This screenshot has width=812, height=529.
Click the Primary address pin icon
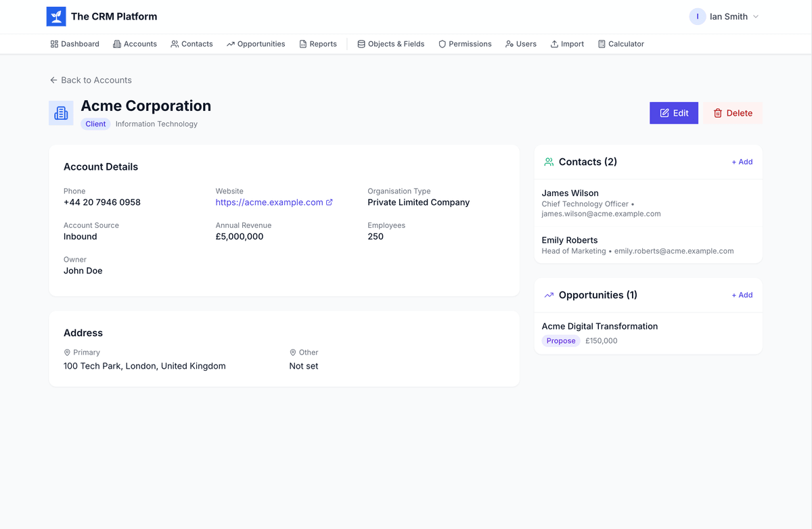coord(67,352)
